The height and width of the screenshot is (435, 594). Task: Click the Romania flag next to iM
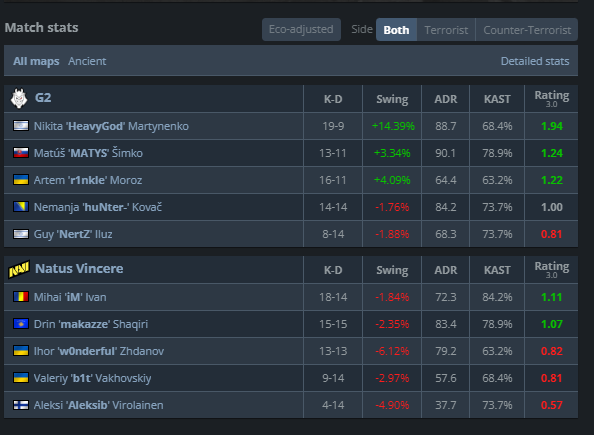pyautogui.click(x=21, y=297)
